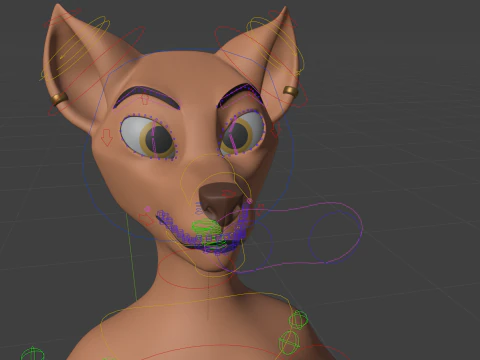Select the red left-arrow control beside mouth corner
Viewport: 480px width, 360px height.
point(146,219)
